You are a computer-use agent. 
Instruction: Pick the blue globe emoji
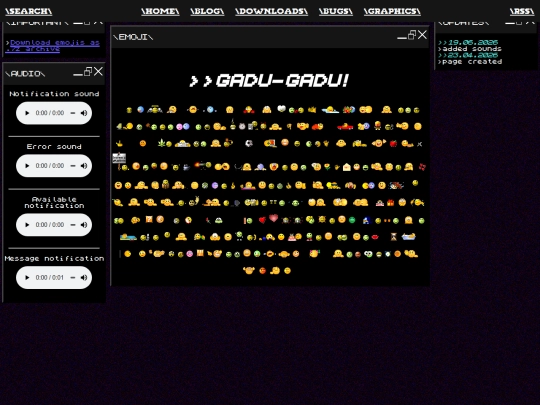click(141, 110)
